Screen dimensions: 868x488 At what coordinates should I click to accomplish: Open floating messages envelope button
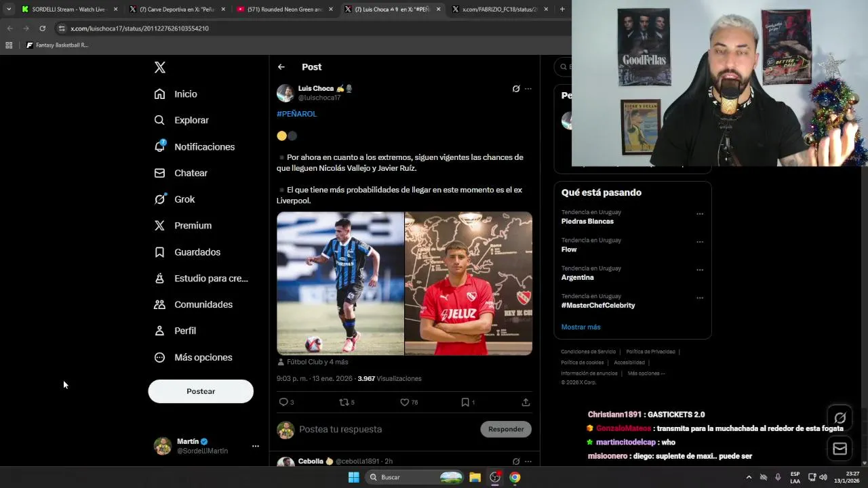[840, 448]
